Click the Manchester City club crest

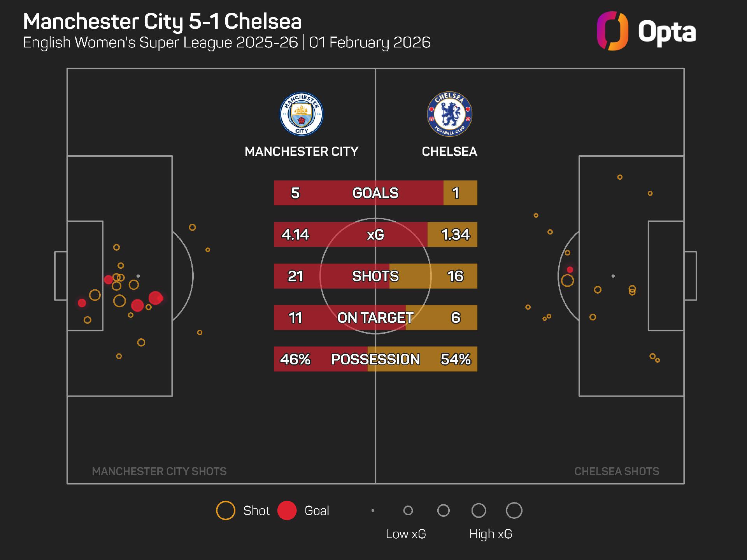[x=302, y=114]
